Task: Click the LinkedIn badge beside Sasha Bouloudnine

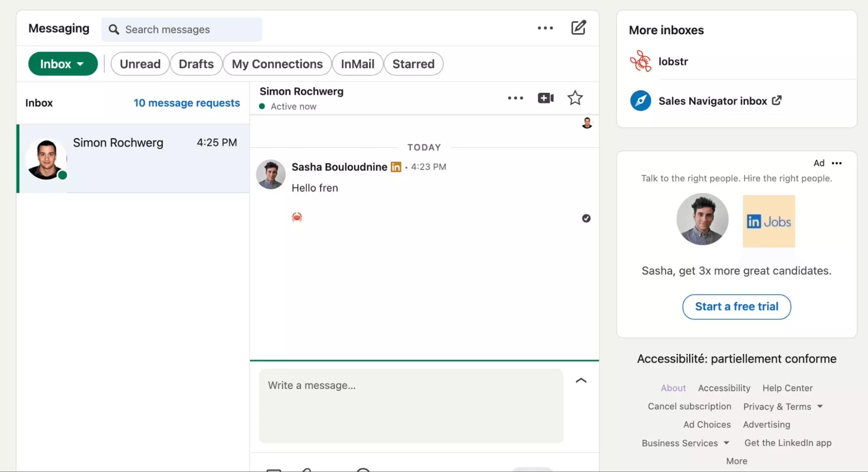Action: click(x=396, y=167)
